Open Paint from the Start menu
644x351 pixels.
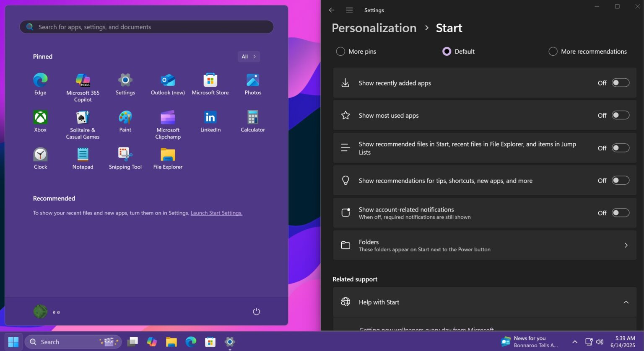[x=125, y=117]
